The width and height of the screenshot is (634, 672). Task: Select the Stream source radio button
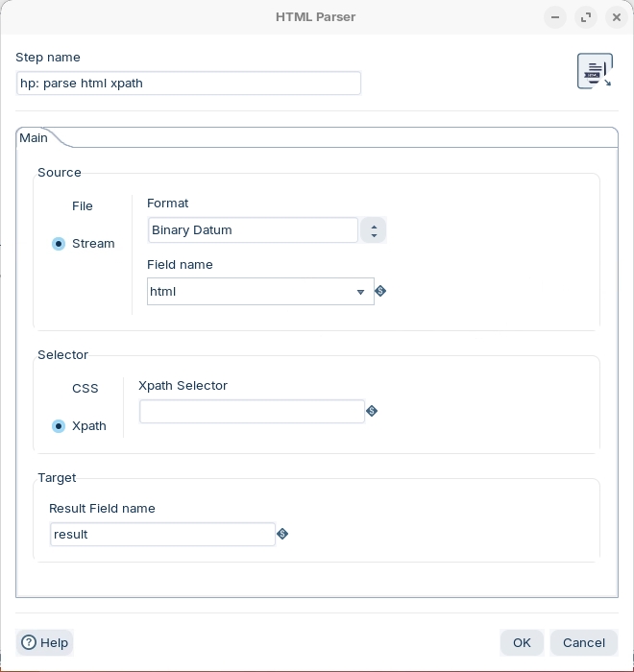coord(59,244)
